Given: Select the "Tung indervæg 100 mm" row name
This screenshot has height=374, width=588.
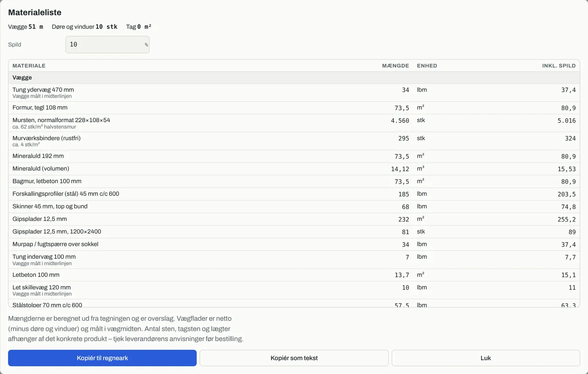Looking at the screenshot, I should tap(44, 257).
